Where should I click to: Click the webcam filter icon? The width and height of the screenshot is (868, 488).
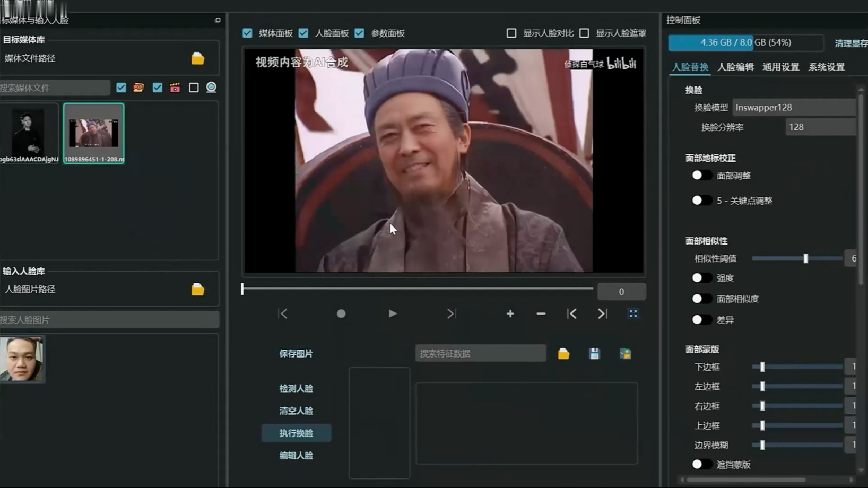211,88
